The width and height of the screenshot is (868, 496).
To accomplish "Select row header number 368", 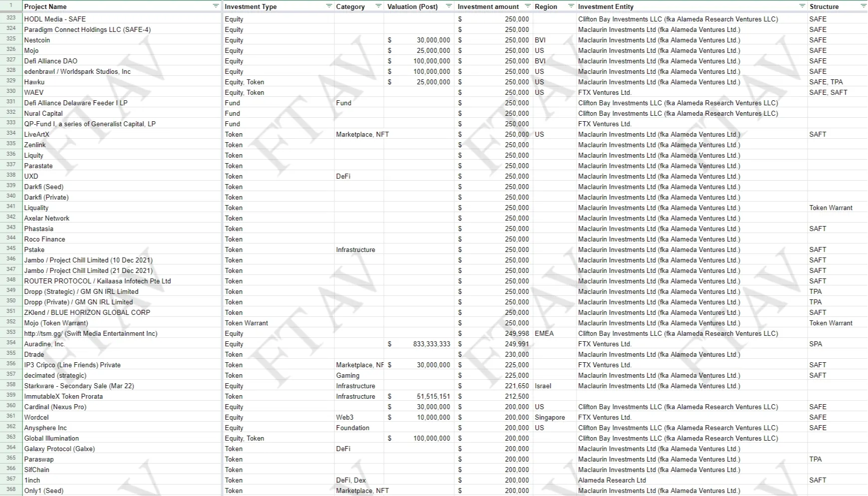I will [11, 490].
